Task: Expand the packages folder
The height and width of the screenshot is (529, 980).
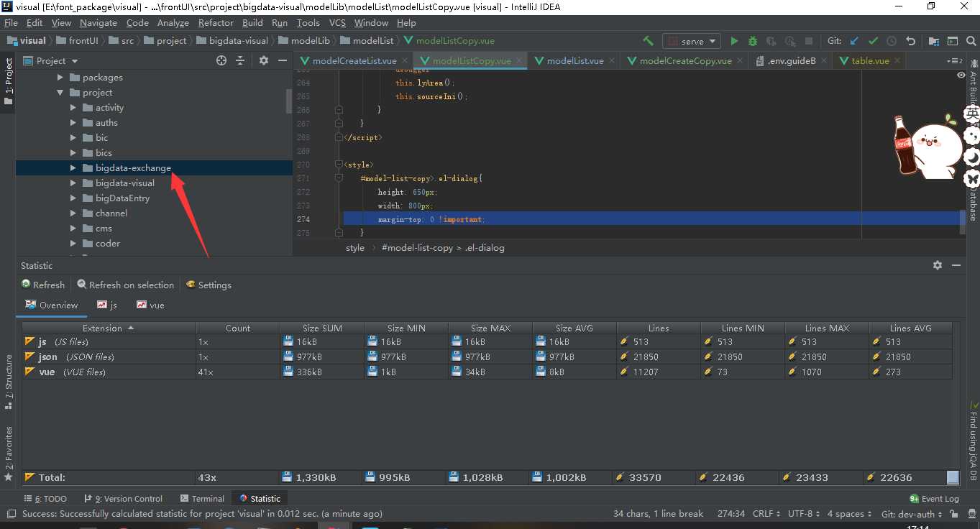Action: tap(60, 78)
